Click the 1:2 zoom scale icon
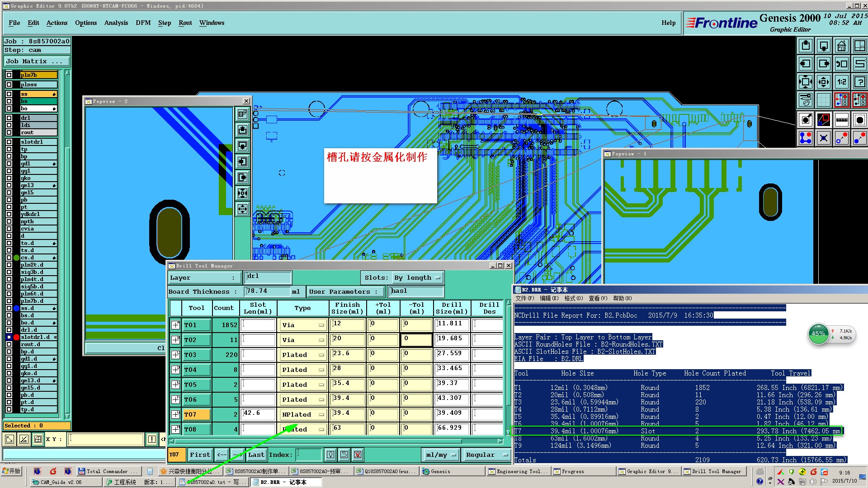 coord(841,82)
